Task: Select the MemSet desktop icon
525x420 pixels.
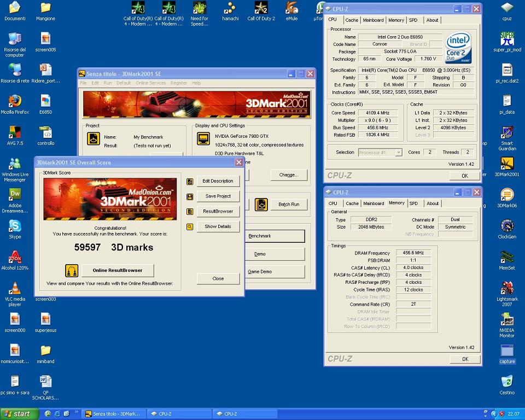Action: [507, 260]
